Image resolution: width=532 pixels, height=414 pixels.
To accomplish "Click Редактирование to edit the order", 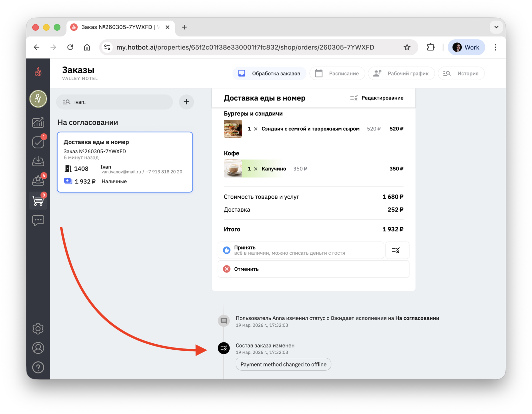I will pos(377,98).
